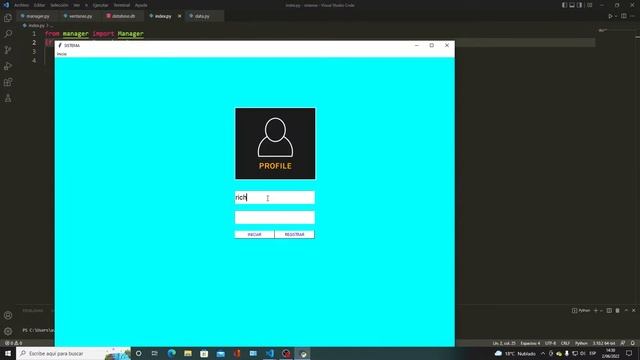The image size is (640, 360).
Task: Open Ver menu in VS Code
Action: coord(77,5)
